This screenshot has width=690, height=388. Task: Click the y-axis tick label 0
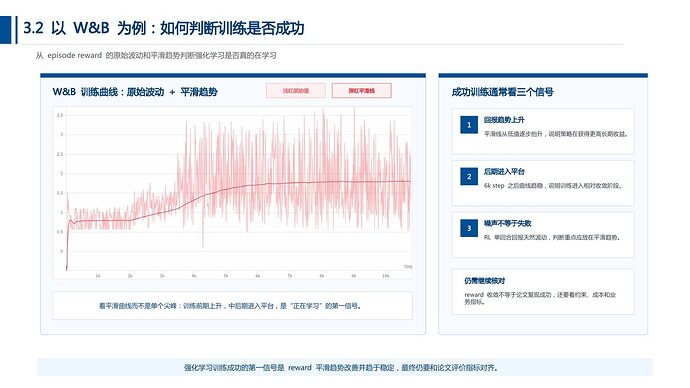point(62,252)
